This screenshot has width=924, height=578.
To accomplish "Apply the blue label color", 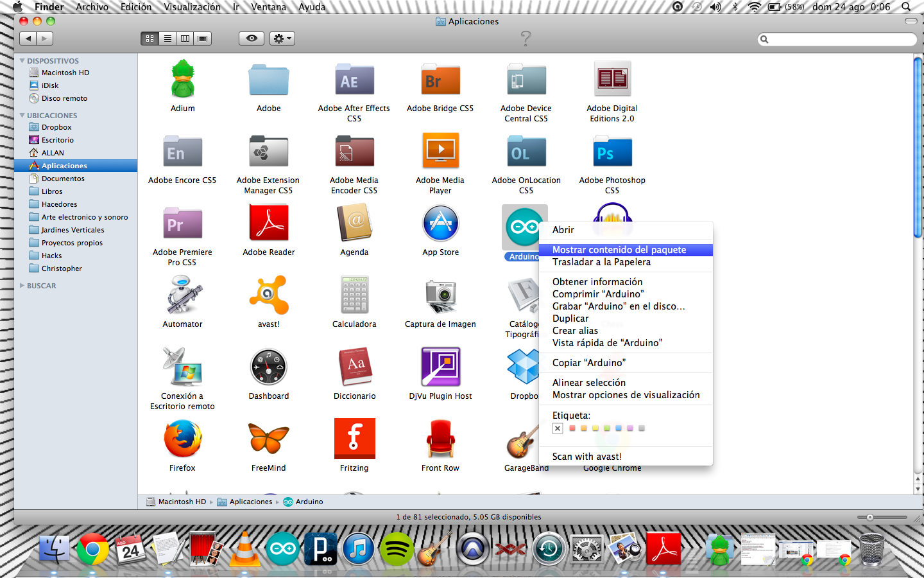I will [x=619, y=428].
